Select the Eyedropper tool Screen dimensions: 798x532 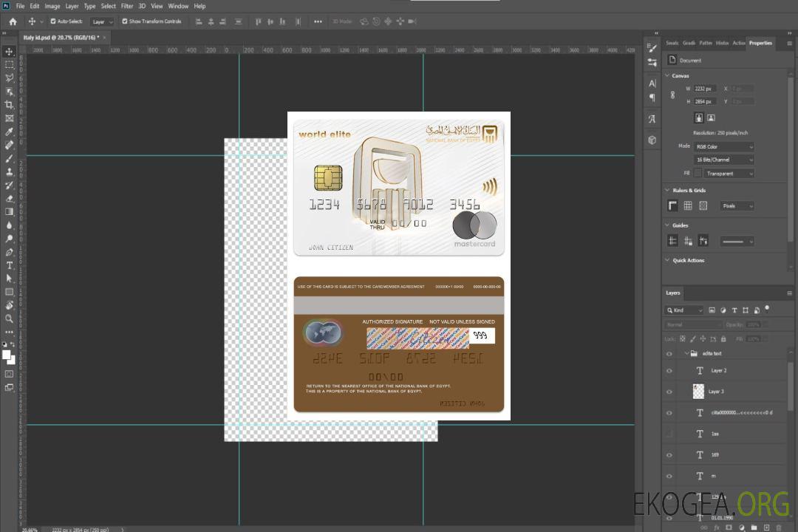pyautogui.click(x=10, y=132)
